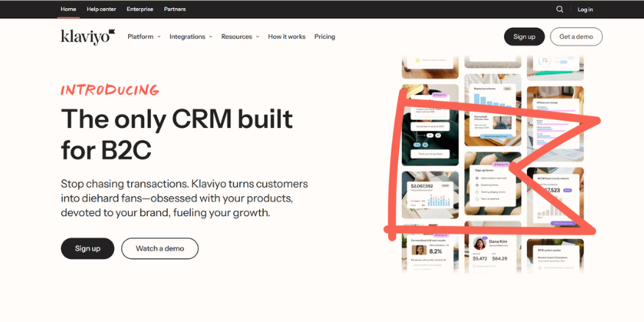644x322 pixels.
Task: Click the Get a demo button
Action: (576, 37)
